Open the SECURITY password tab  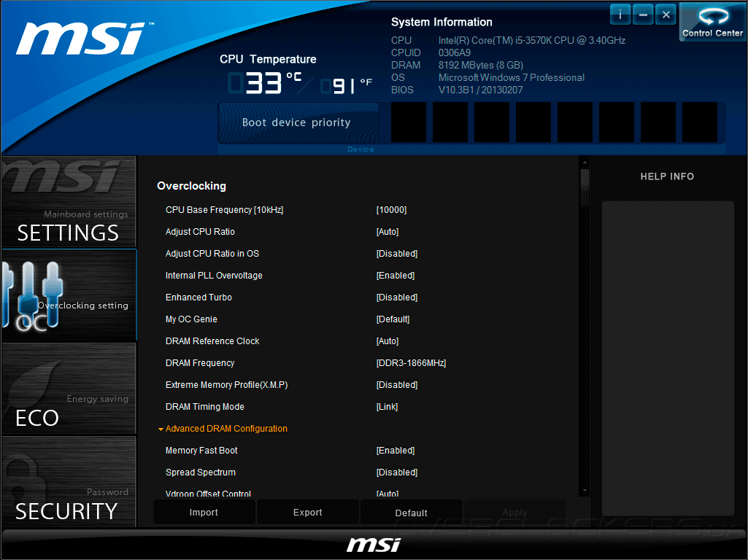click(69, 481)
